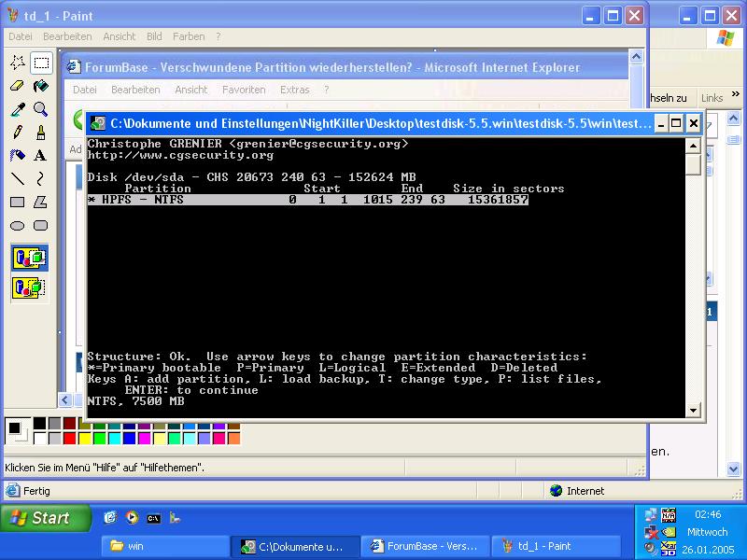Choose the Brush tool in Paint
Screen dimensions: 747x560
(41, 132)
